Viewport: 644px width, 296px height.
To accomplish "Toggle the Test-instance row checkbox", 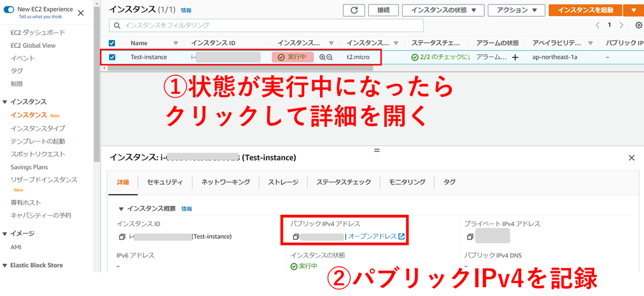I will [112, 57].
